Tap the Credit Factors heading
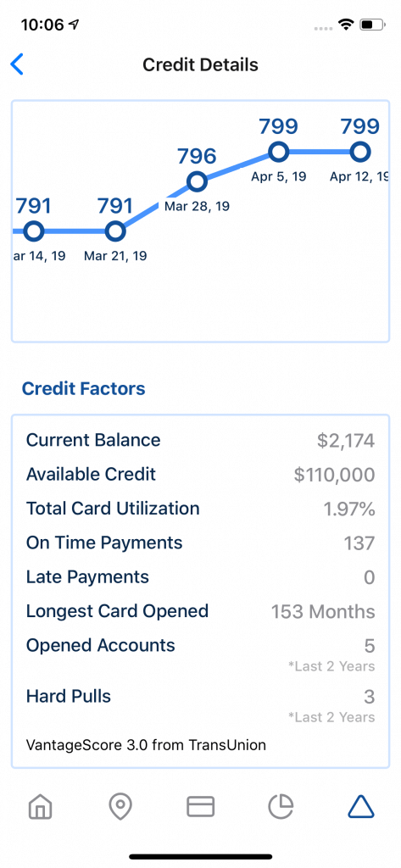The height and width of the screenshot is (868, 401). [84, 388]
